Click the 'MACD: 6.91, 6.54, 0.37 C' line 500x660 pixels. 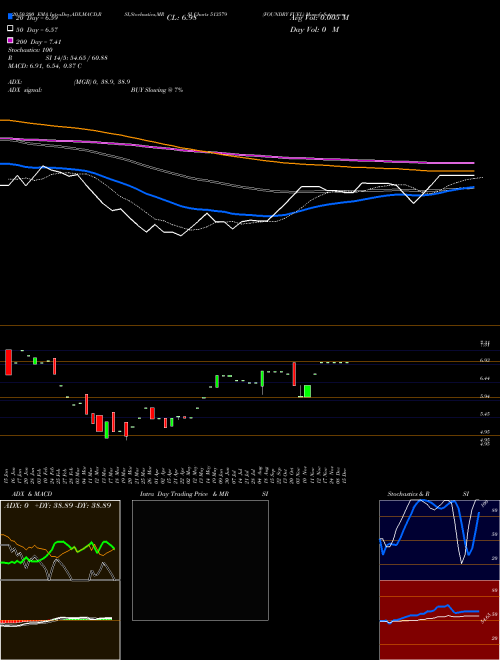tap(45, 66)
